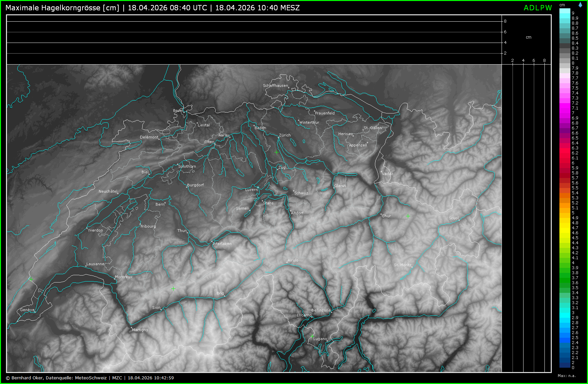Click the 'Max: n.a.' readout below legend
Viewport: 588px width, 384px height.
(566, 376)
